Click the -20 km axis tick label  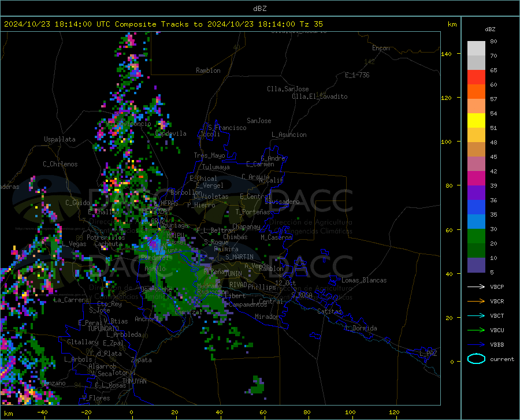point(86,412)
